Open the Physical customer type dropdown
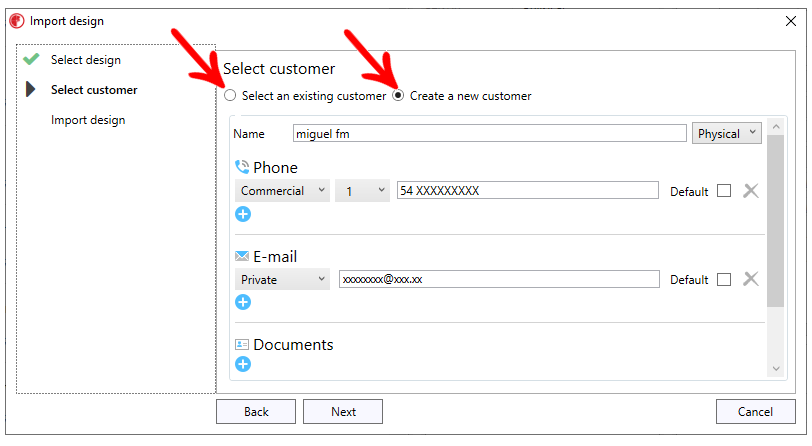 (x=727, y=133)
